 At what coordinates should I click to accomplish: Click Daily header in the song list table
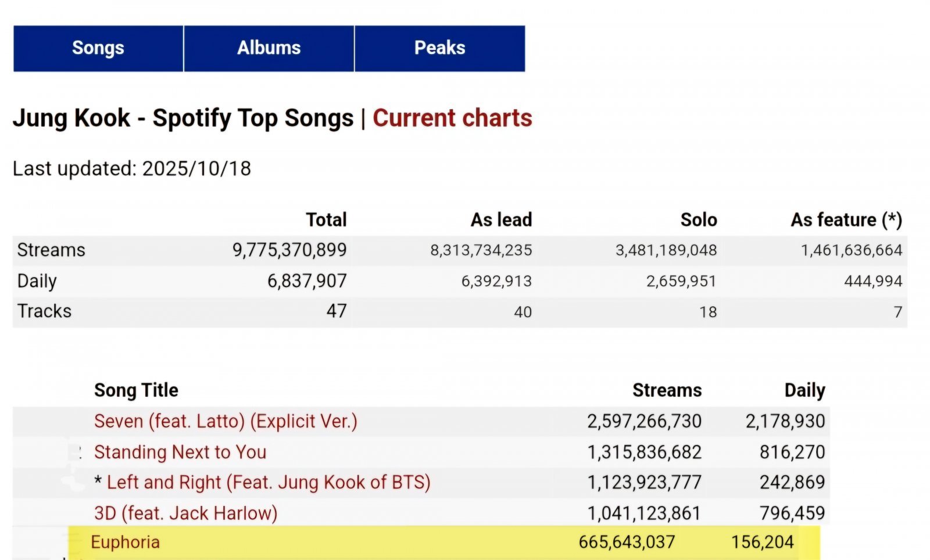click(804, 390)
